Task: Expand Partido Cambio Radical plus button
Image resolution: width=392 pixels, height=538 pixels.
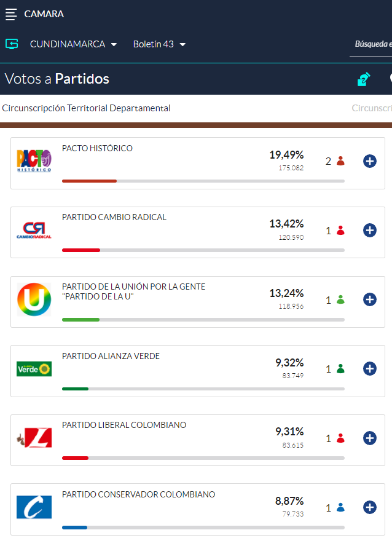Action: [370, 231]
